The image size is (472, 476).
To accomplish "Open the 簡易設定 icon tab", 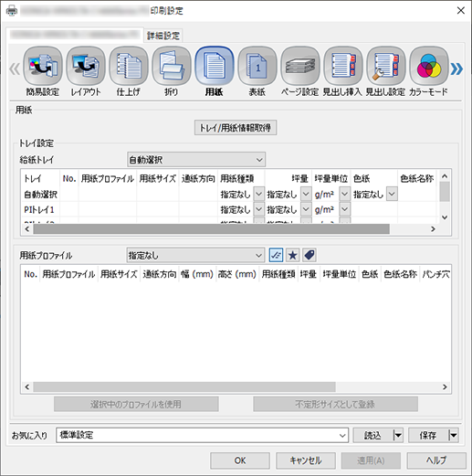I will (43, 66).
